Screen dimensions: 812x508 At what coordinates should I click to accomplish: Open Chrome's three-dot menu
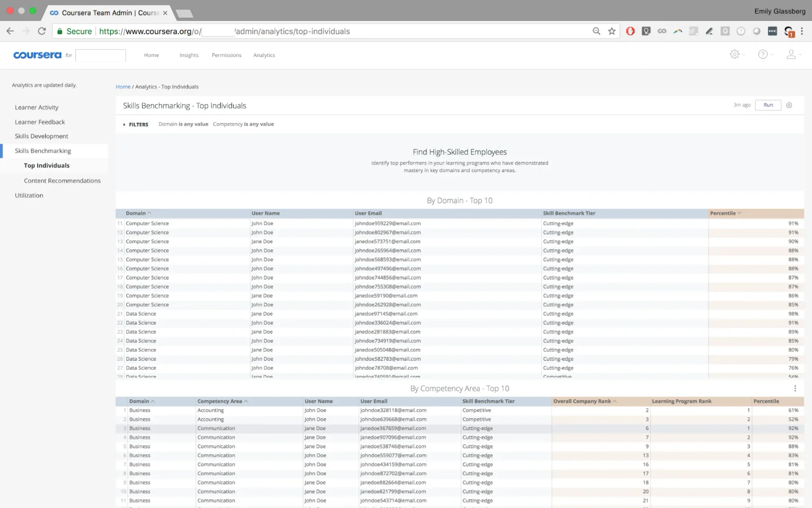click(802, 31)
